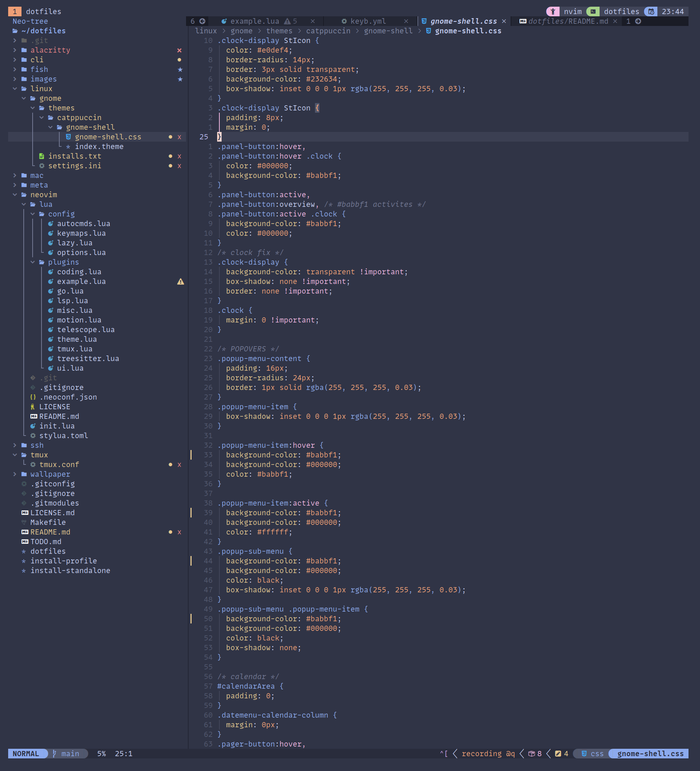
Task: Click catppuccin in the breadcrumb path
Action: pyautogui.click(x=328, y=31)
